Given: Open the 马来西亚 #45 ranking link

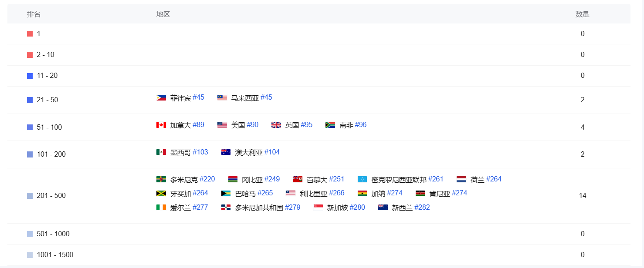Looking at the screenshot, I should pyautogui.click(x=266, y=97).
